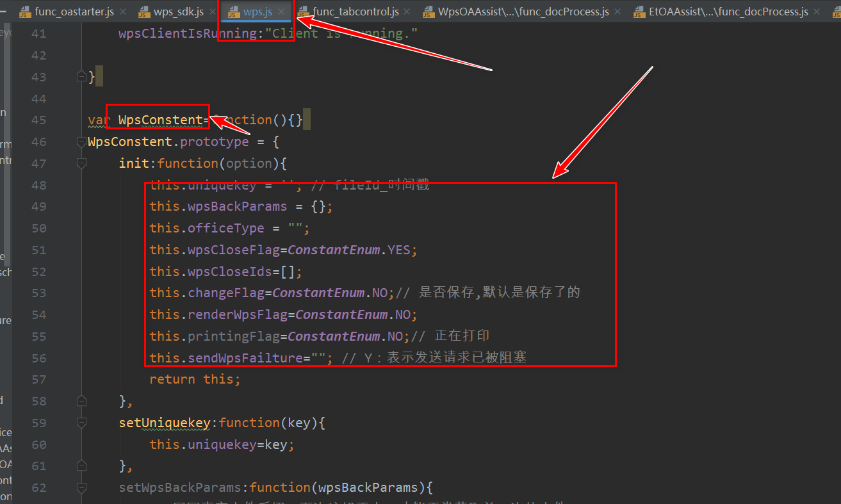Click the init method name
The image size is (841, 504).
click(x=134, y=163)
